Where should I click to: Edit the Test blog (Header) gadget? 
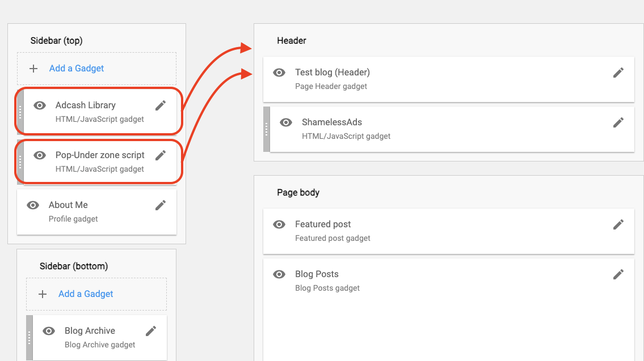(618, 73)
